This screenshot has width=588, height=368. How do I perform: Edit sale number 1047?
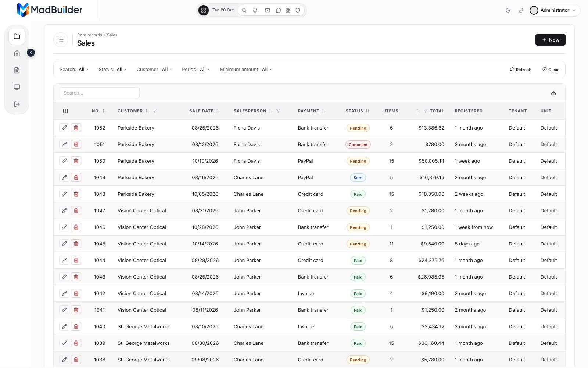tap(64, 210)
